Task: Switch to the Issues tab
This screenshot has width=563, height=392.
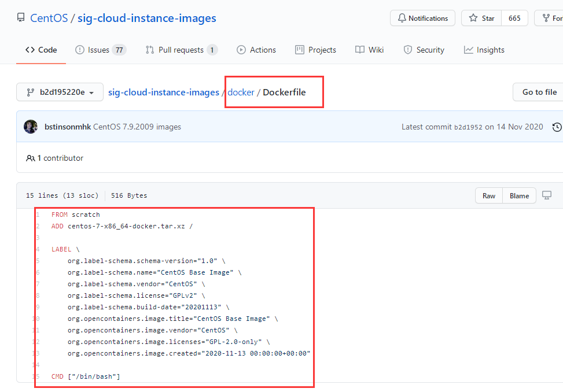Action: (100, 50)
